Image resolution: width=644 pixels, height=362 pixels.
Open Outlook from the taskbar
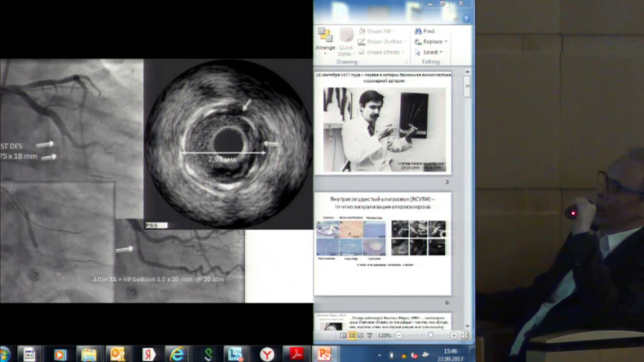(x=118, y=354)
